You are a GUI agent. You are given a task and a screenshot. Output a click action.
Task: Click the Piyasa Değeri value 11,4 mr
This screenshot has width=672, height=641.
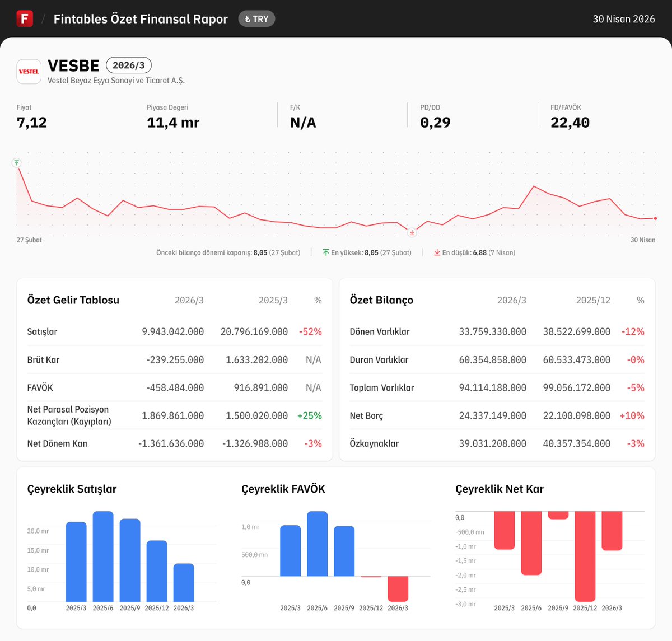pos(173,123)
